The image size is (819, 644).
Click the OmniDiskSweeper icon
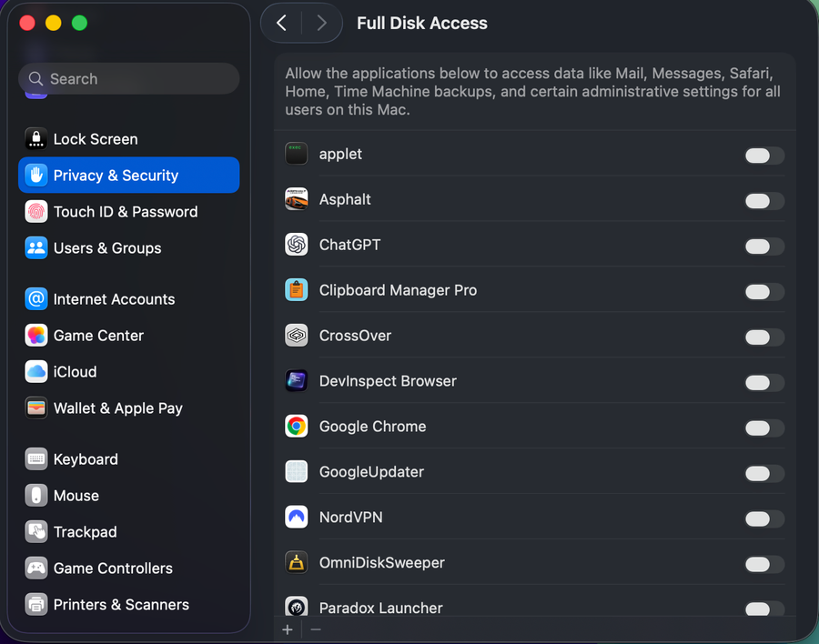tap(296, 563)
